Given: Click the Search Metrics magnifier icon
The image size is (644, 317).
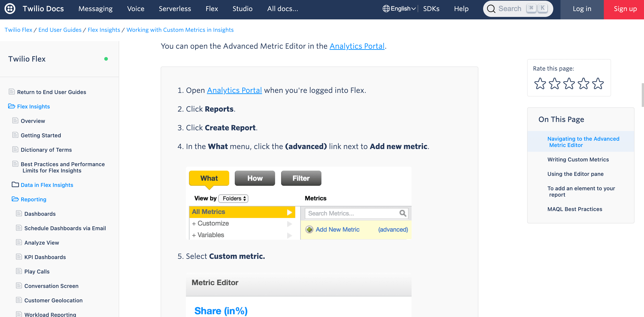Looking at the screenshot, I should pos(403,213).
